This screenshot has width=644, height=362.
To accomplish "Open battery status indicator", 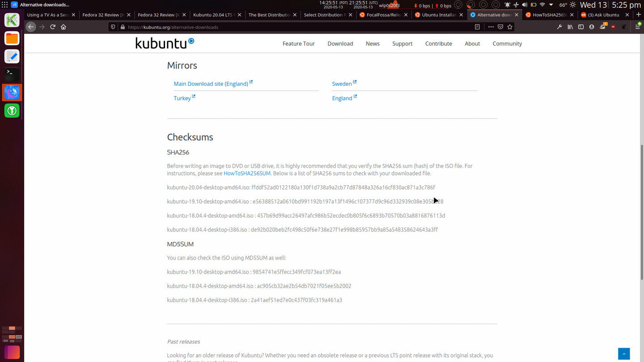I will tap(534, 5).
